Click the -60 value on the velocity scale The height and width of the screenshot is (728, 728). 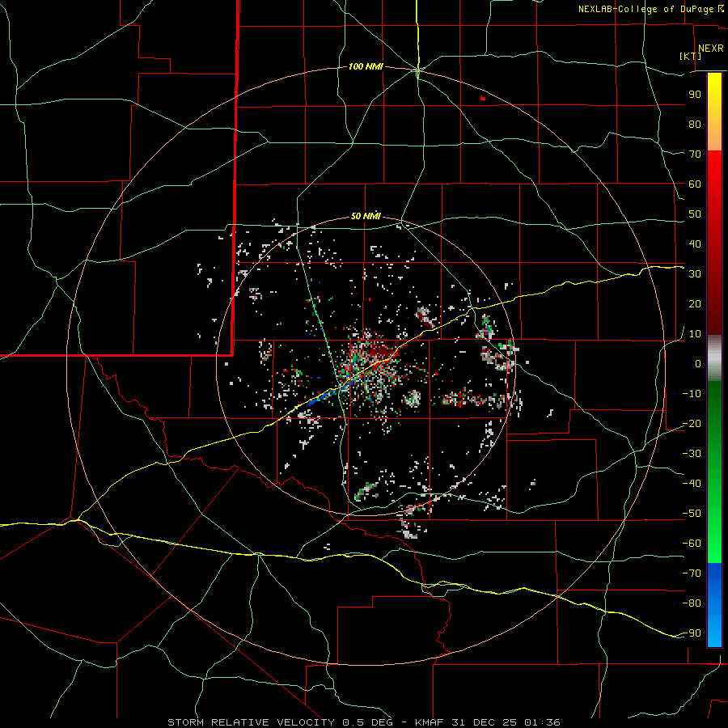point(692,544)
